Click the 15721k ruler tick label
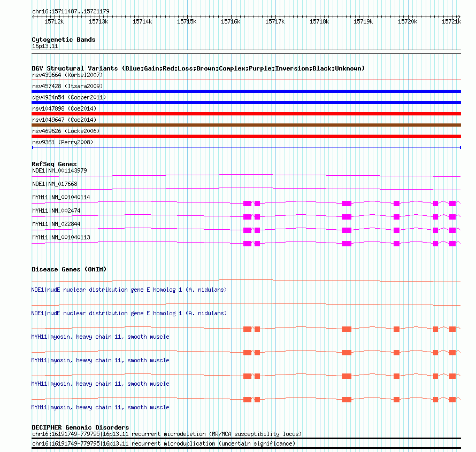The height and width of the screenshot is (452, 476). point(451,21)
